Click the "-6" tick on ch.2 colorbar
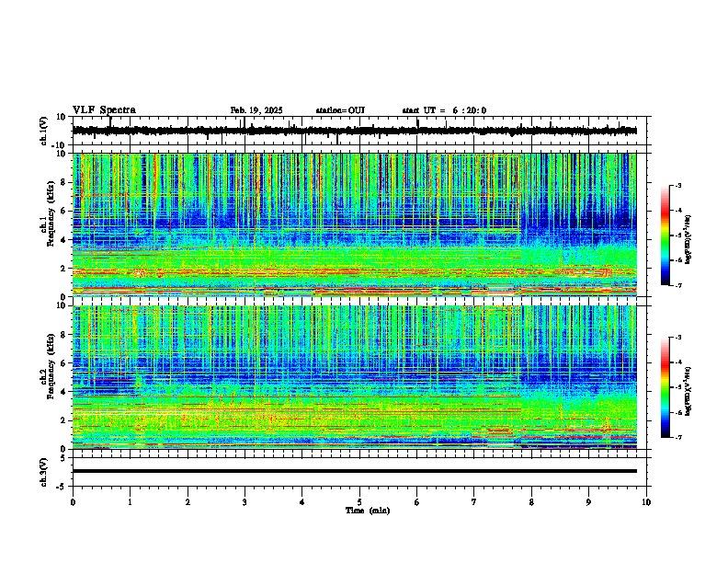The width and height of the screenshot is (728, 563). click(x=678, y=412)
